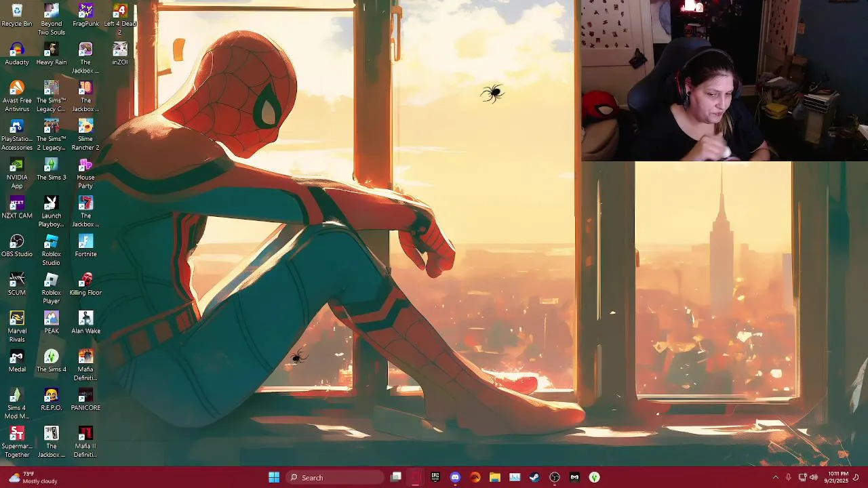The height and width of the screenshot is (488, 868).
Task: Select the Heavy Rain desktop icon
Action: [52, 54]
